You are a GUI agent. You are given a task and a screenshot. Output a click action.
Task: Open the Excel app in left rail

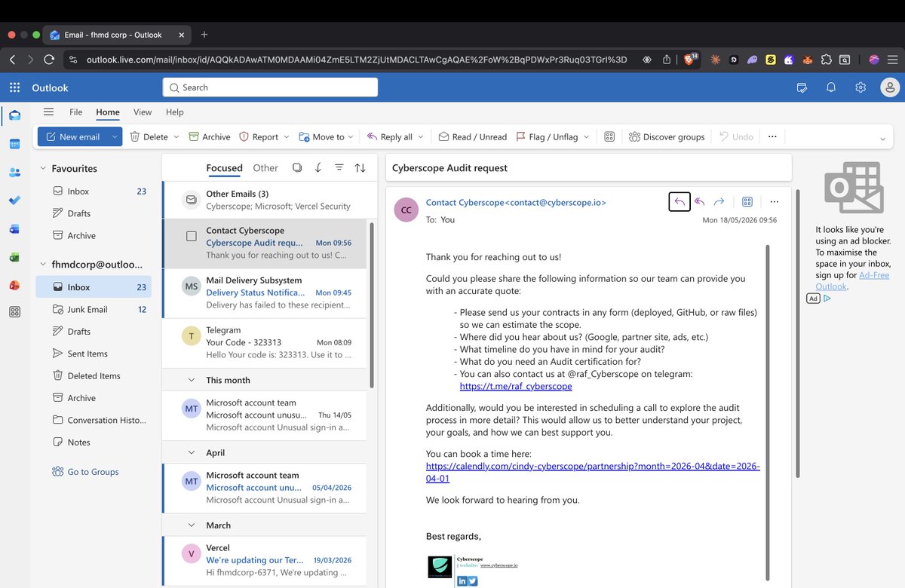pyautogui.click(x=14, y=256)
